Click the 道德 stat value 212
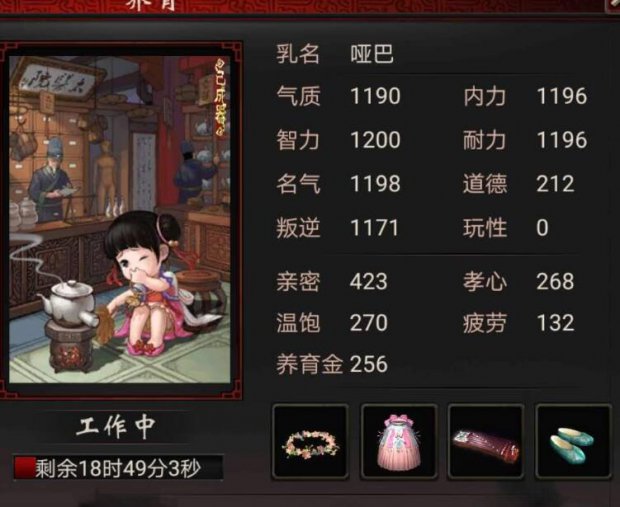 click(x=555, y=184)
